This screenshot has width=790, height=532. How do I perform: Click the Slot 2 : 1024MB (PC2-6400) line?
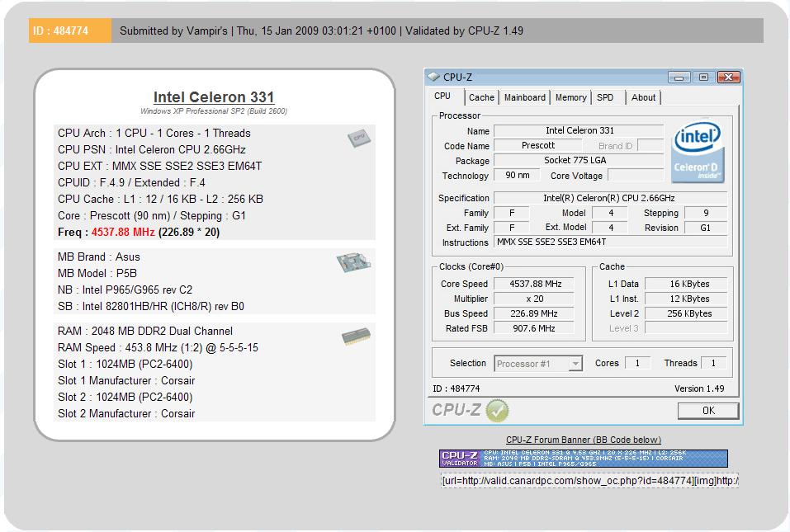(125, 397)
